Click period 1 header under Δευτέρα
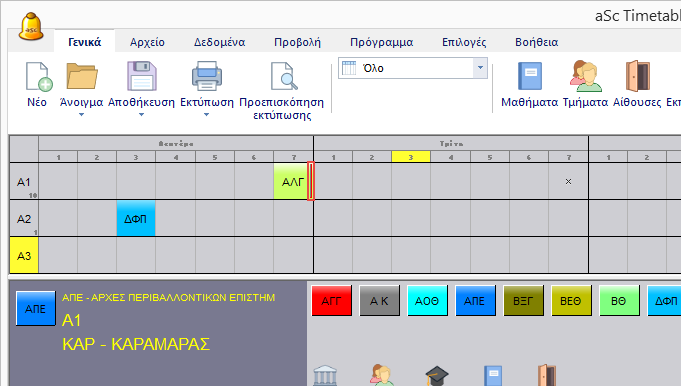The height and width of the screenshot is (386, 681). click(58, 157)
